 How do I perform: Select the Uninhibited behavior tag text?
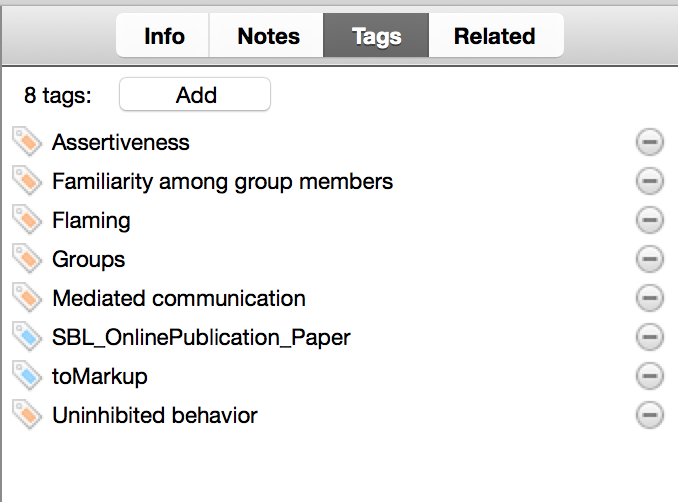click(x=155, y=415)
